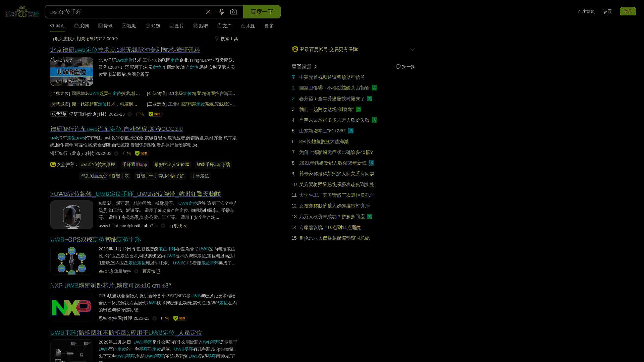Screen dimensions: 644x362
Task: Expand dropdown arrow after 恩智浦 2022-03
Action: point(154,318)
